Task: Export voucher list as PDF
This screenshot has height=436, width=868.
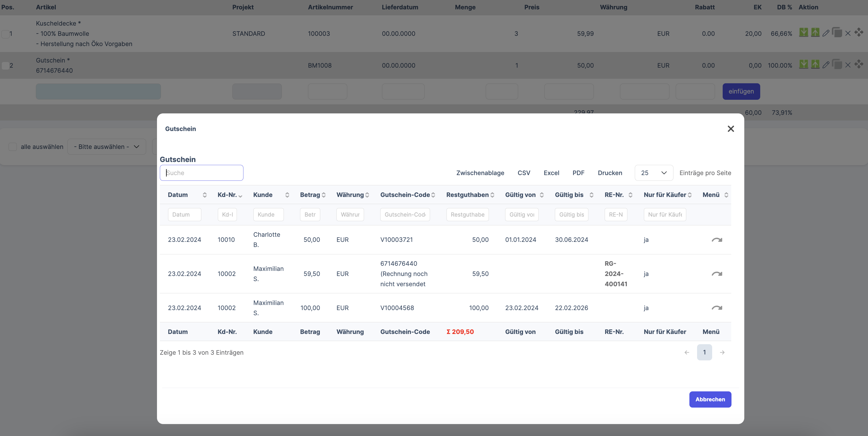Action: (x=578, y=173)
